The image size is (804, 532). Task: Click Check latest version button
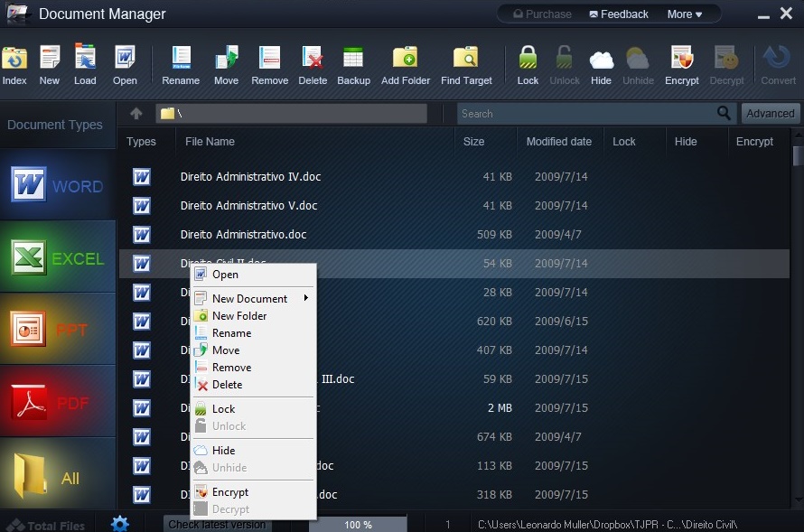[218, 524]
